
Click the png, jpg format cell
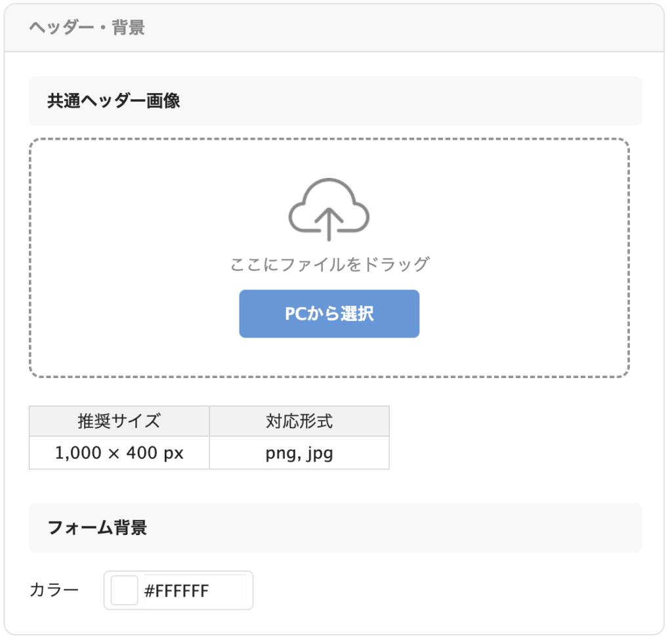299,452
